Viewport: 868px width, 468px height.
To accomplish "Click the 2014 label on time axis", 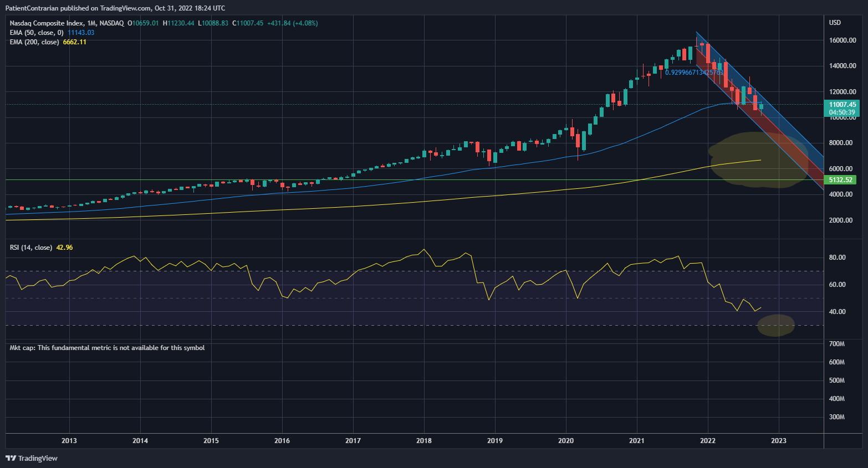I will click(140, 441).
